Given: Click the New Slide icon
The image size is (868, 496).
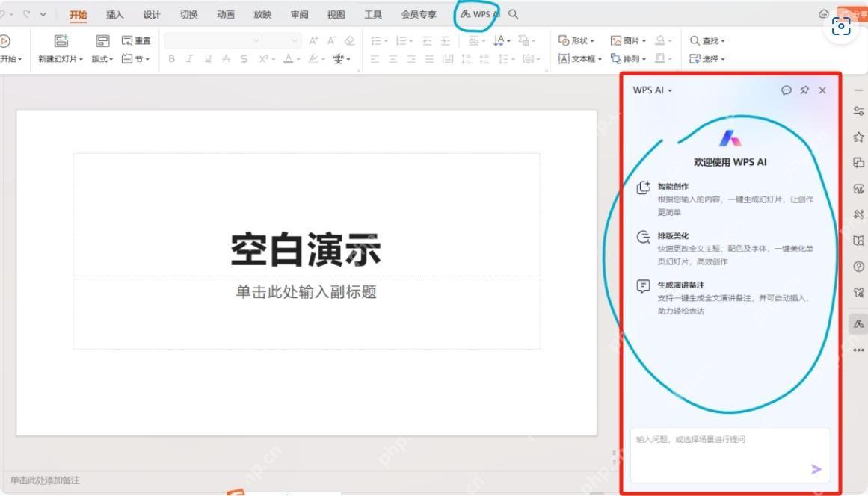Looking at the screenshot, I should pyautogui.click(x=61, y=40).
